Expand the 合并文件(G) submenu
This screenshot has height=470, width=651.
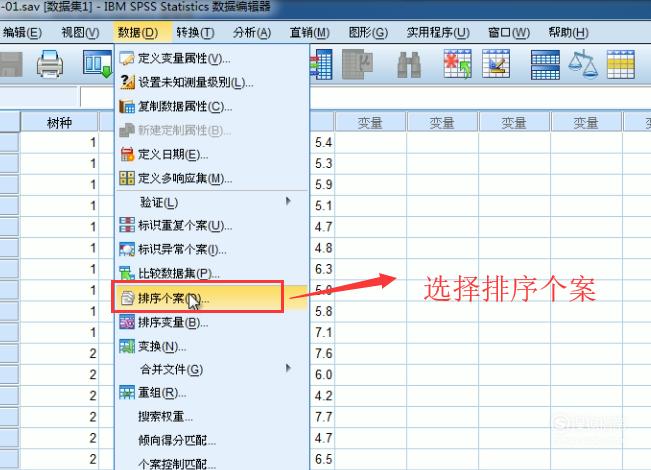click(212, 369)
